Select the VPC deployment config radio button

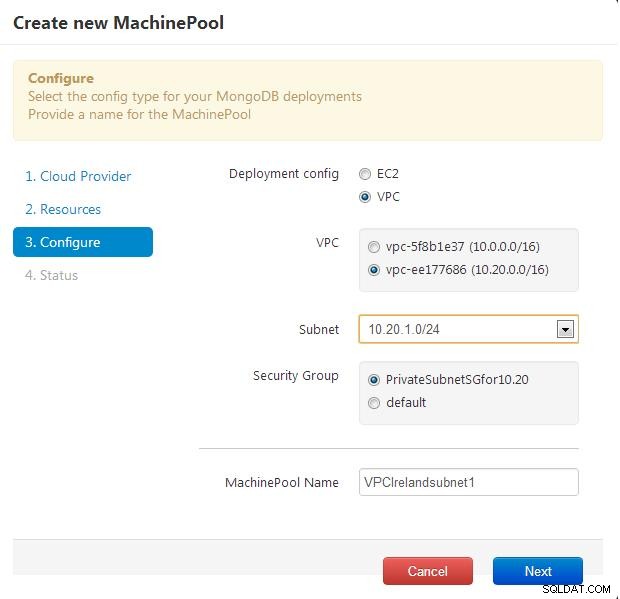(x=365, y=197)
